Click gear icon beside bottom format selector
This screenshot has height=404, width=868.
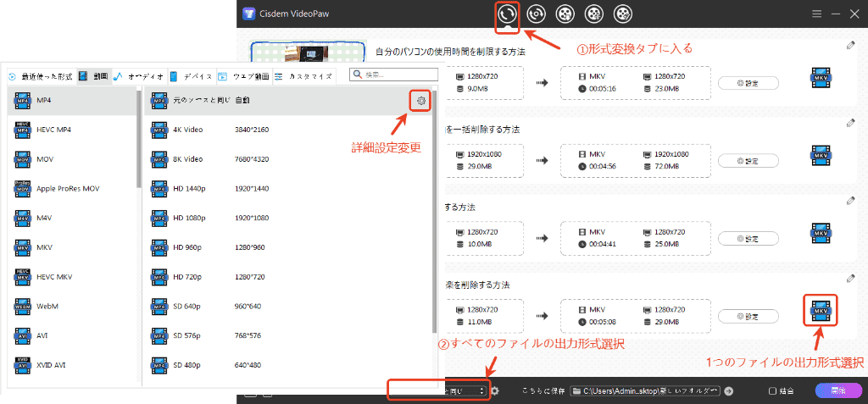pos(495,390)
